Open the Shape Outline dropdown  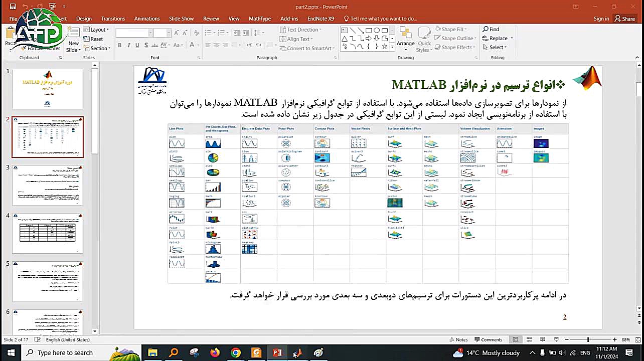click(455, 39)
